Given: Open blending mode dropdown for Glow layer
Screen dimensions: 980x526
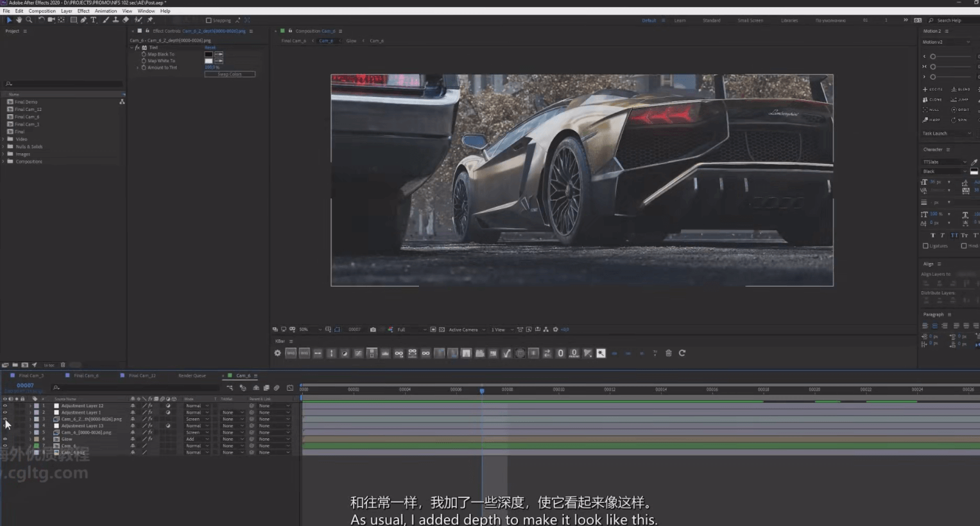Looking at the screenshot, I should [x=197, y=439].
